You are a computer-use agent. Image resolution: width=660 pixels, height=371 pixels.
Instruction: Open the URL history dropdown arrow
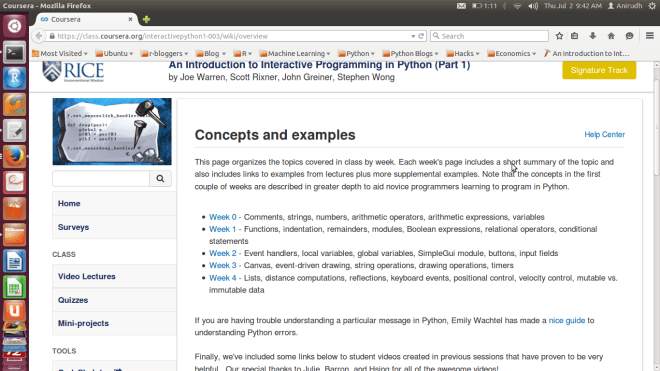click(413, 36)
